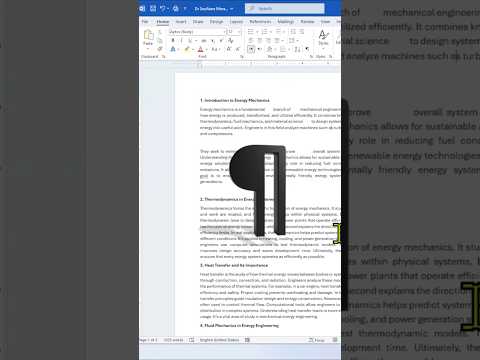Open Customize Quick Access Toolbar arrow
Image resolution: width=480 pixels, height=360 pixels.
pos(185,9)
